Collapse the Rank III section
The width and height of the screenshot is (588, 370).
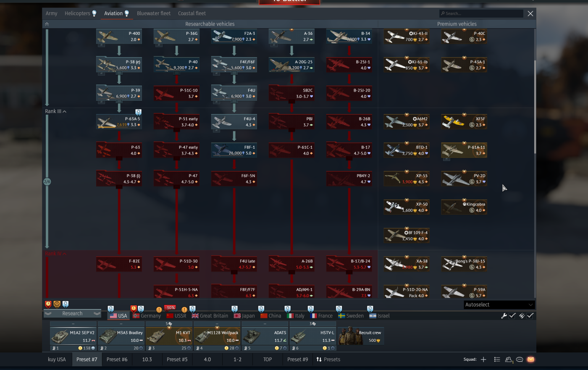[56, 111]
